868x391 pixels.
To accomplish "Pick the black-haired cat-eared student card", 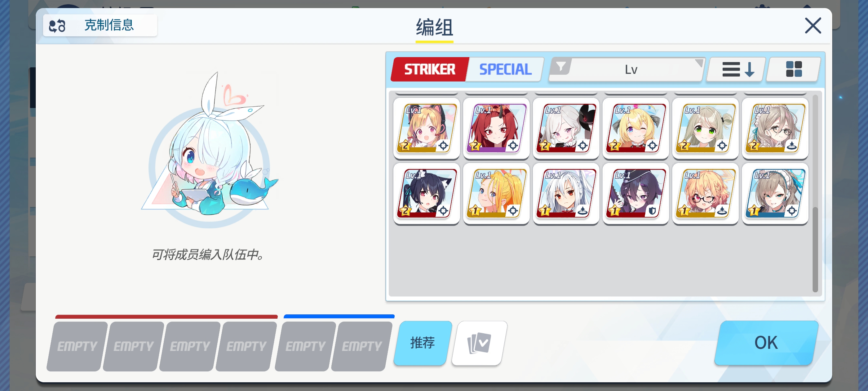I will [x=426, y=193].
